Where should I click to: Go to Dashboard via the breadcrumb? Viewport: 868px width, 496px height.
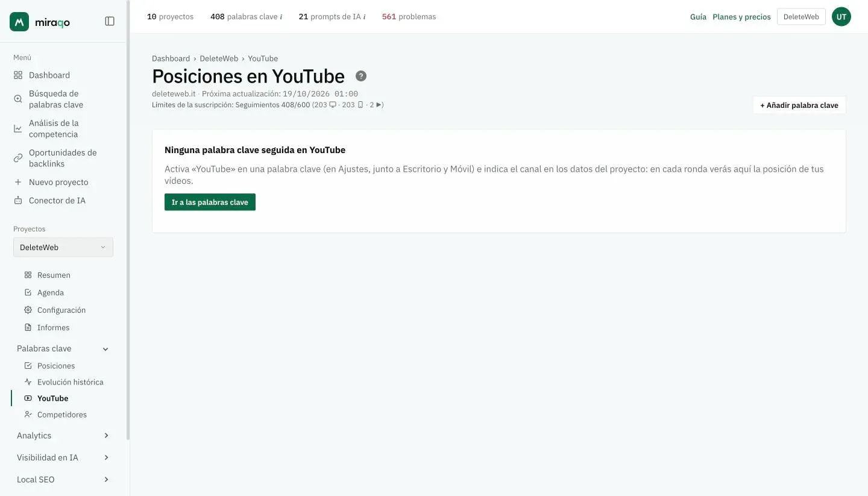click(171, 58)
